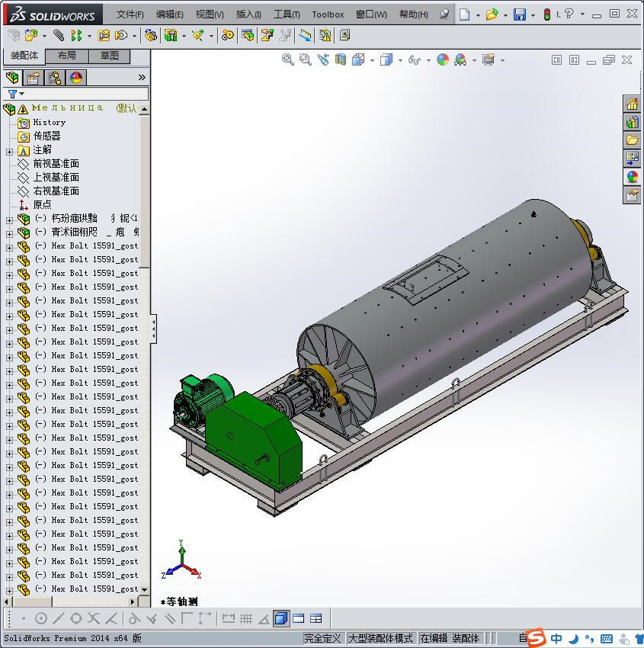
Task: Select the FeatureManager design tree tab icon
Action: (x=12, y=77)
